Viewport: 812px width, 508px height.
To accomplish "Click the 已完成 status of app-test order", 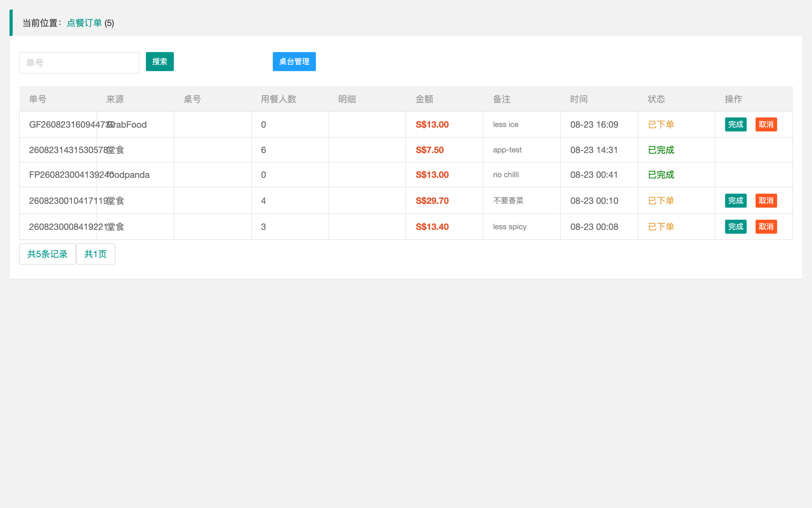I will (661, 150).
